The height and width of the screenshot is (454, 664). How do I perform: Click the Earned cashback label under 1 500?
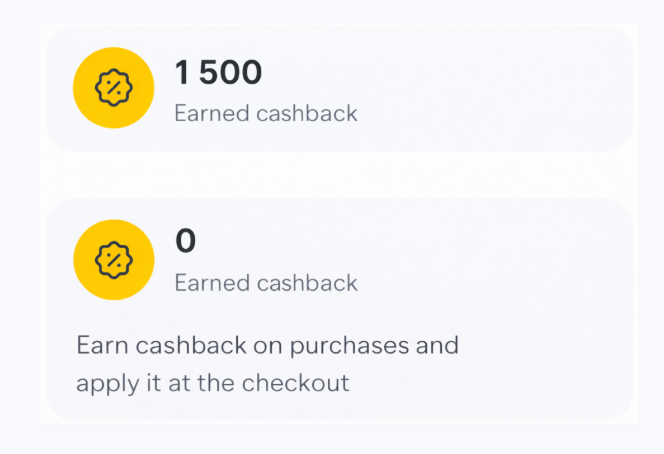265,113
